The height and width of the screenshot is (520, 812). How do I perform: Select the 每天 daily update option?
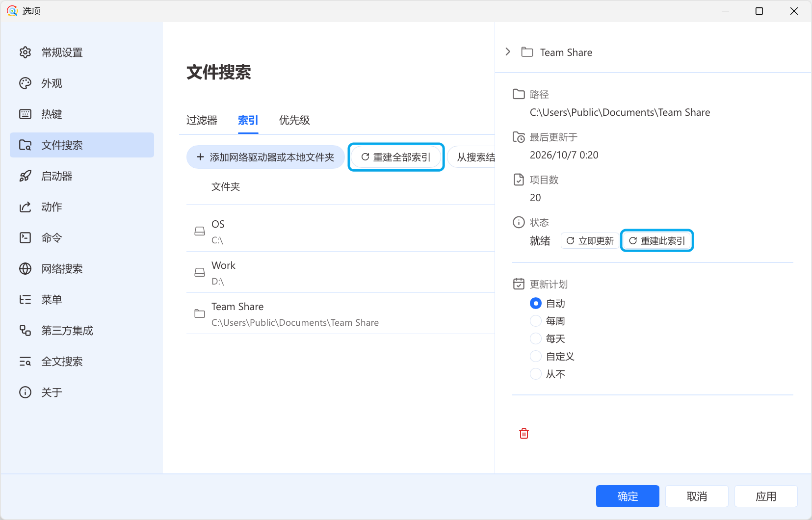(x=536, y=339)
